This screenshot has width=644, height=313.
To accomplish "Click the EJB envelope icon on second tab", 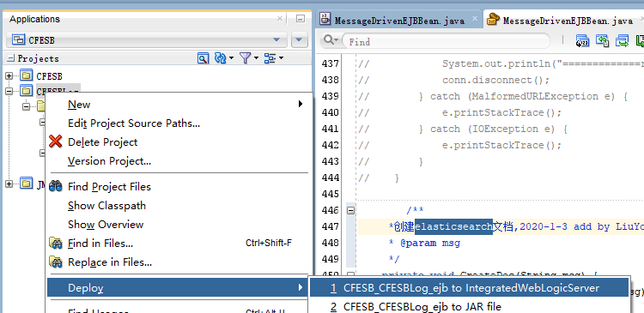I will [x=493, y=20].
